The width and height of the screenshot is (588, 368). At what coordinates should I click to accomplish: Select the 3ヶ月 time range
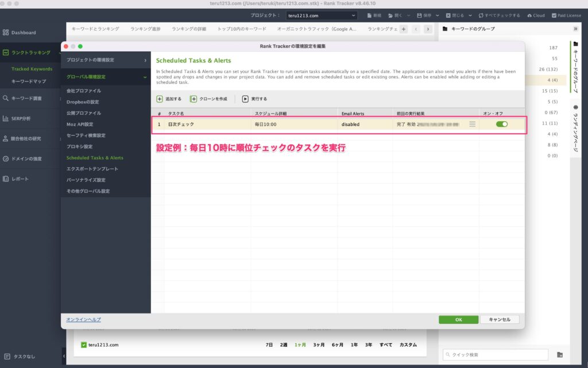pos(319,345)
